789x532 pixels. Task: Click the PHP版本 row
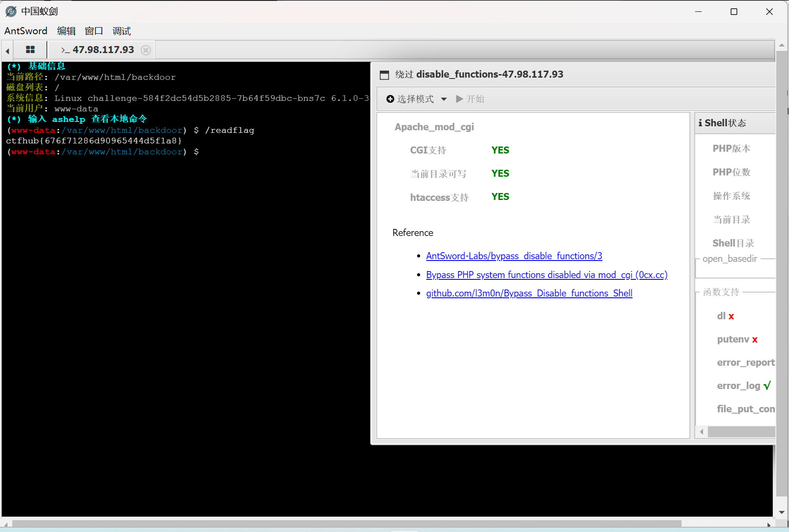click(x=732, y=149)
